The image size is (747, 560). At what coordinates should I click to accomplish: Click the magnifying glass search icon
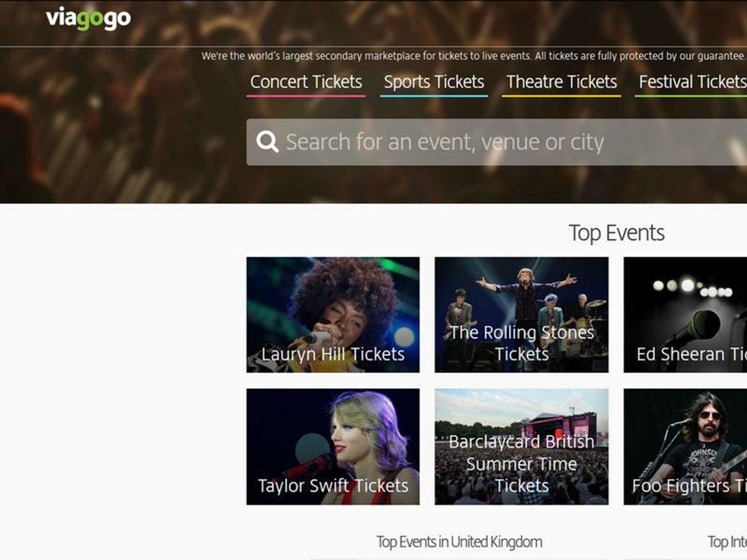267,141
